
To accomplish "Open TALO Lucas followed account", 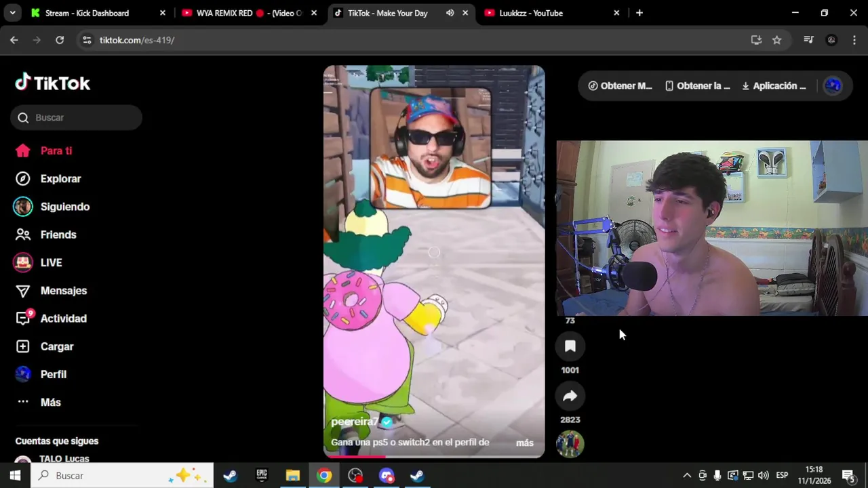I will pyautogui.click(x=64, y=459).
